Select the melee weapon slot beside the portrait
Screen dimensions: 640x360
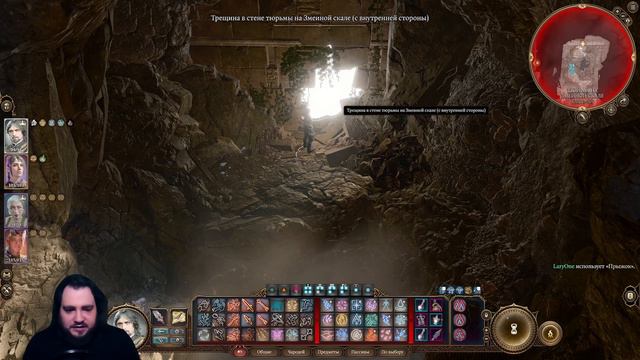[159, 317]
